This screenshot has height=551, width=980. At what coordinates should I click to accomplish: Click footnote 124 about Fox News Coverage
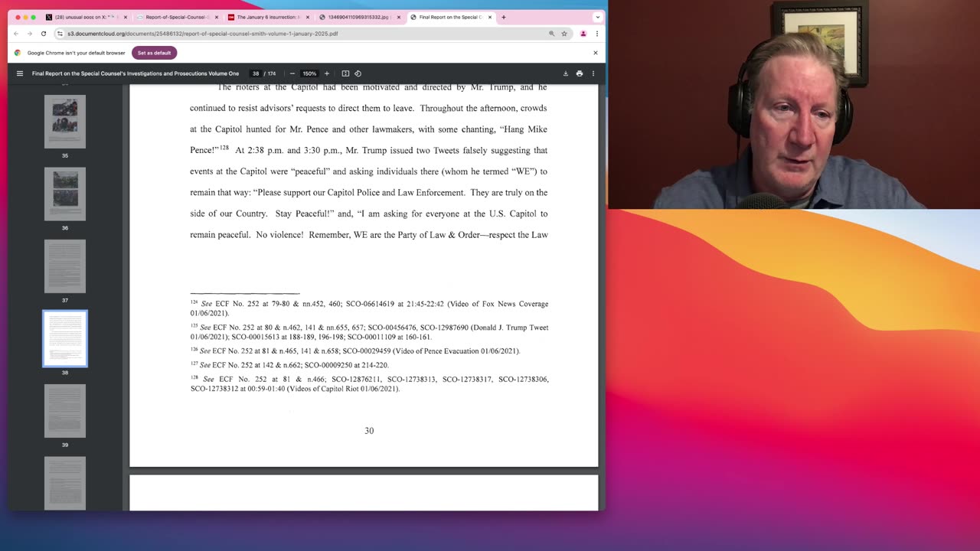click(x=369, y=308)
